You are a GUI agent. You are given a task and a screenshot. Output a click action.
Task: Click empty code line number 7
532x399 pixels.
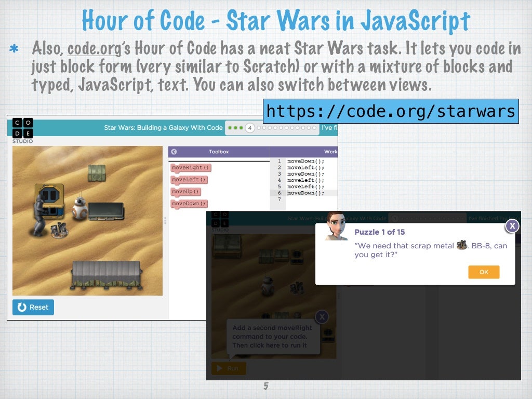coord(279,199)
